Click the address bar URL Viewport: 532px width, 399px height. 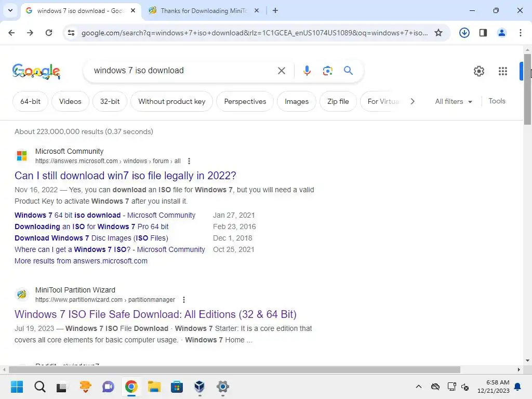tap(255, 33)
